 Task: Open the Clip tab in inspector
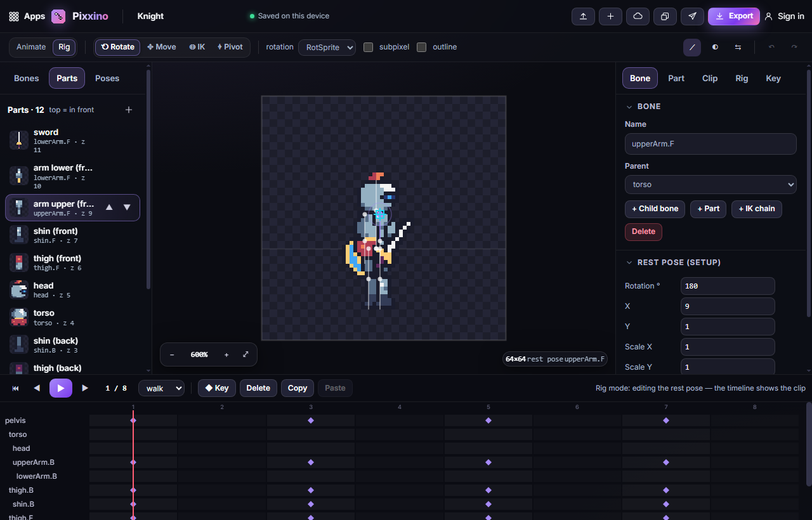(x=710, y=78)
